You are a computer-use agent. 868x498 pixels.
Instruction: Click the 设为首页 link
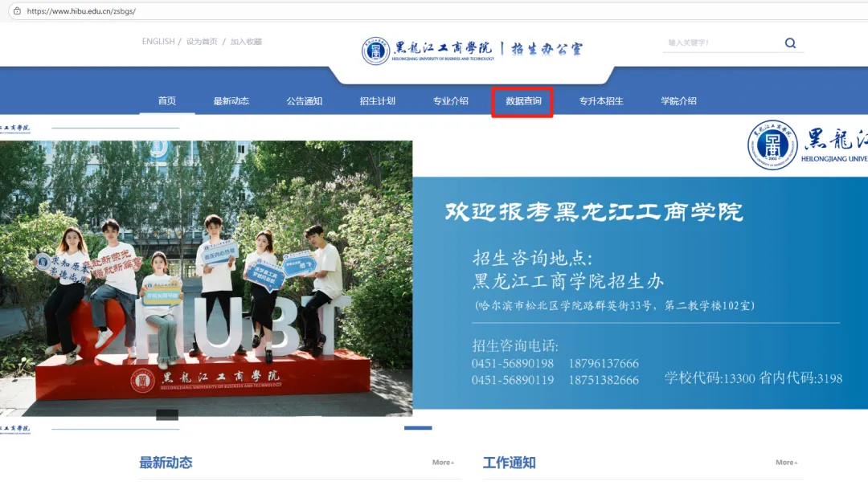(202, 42)
